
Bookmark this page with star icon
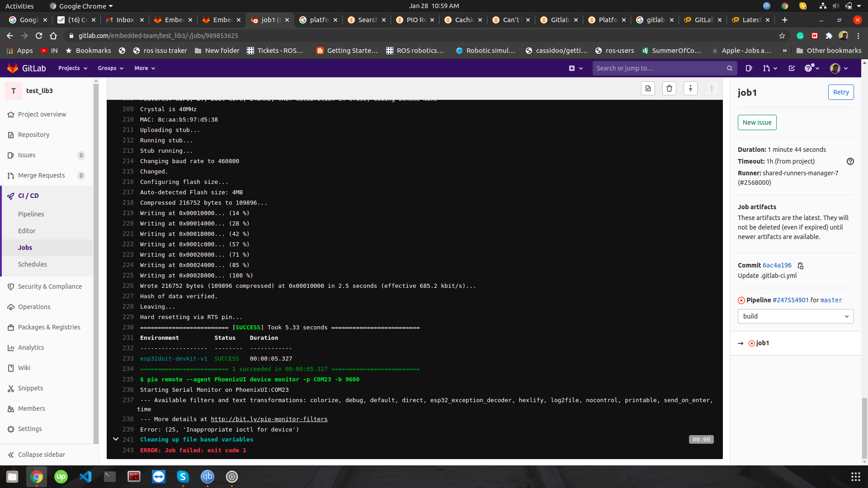point(782,36)
